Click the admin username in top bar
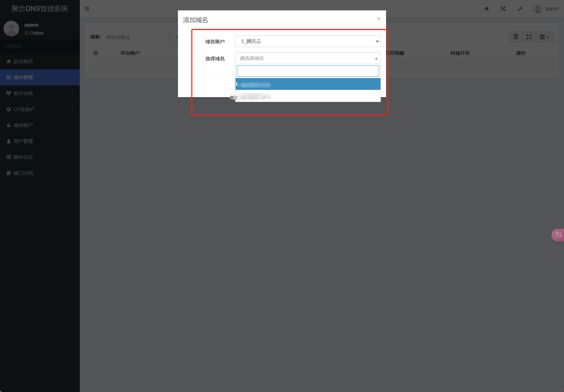 point(552,9)
